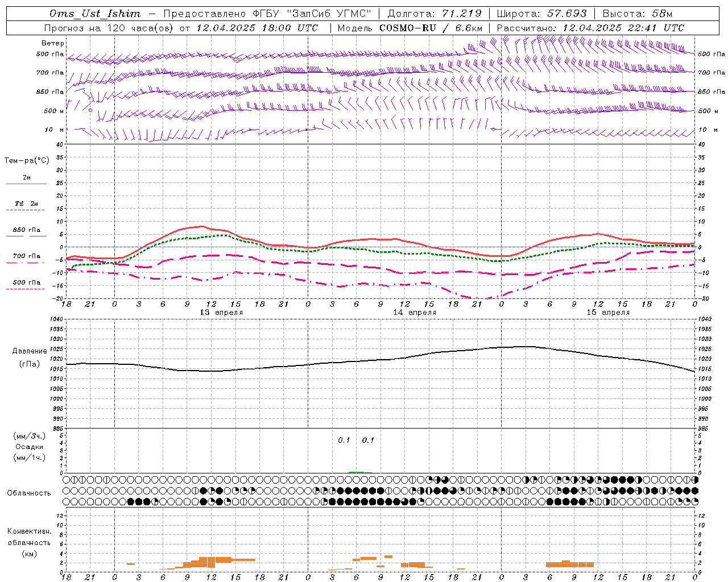The image size is (728, 582).
Task: Click the 14 апреля date label
Action: click(x=415, y=313)
